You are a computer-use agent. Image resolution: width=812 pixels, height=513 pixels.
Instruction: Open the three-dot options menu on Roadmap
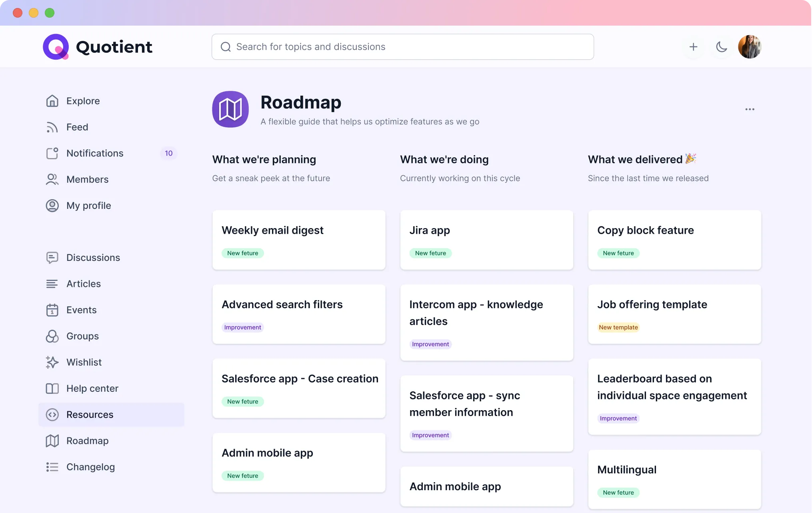coord(750,109)
